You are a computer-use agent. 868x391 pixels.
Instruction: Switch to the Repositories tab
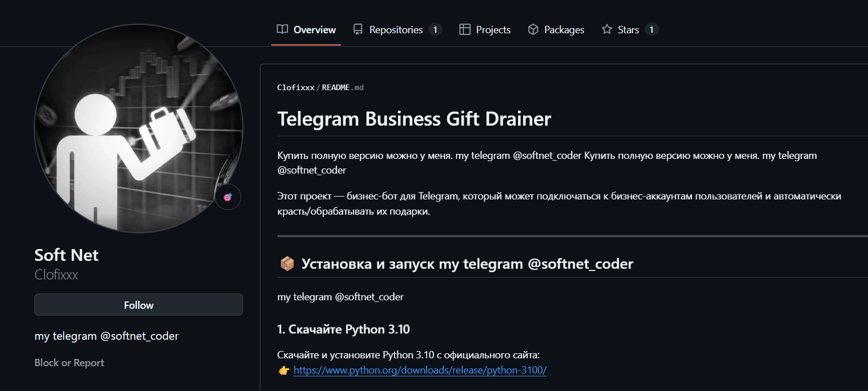(397, 30)
